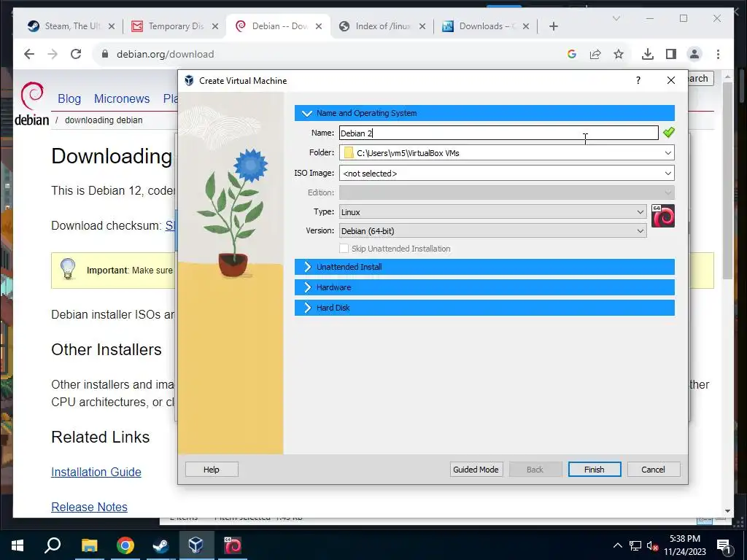The image size is (747, 560).
Task: Close the Index of /linux tab
Action: click(422, 27)
